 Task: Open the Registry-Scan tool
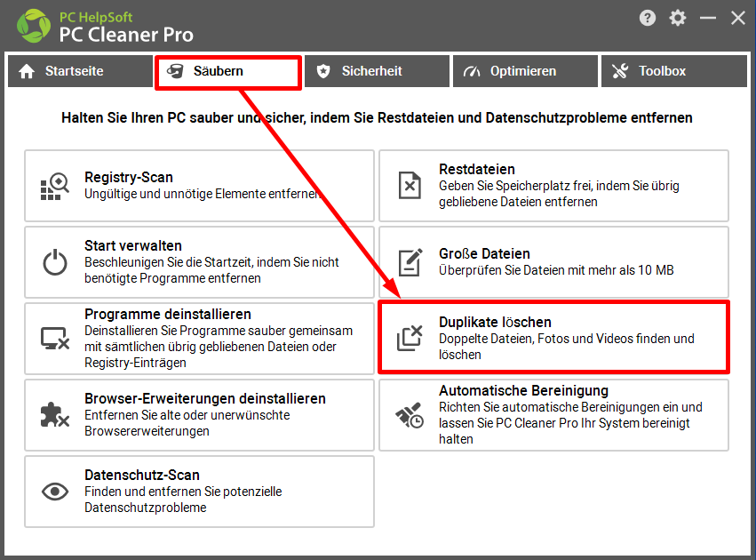click(x=199, y=186)
